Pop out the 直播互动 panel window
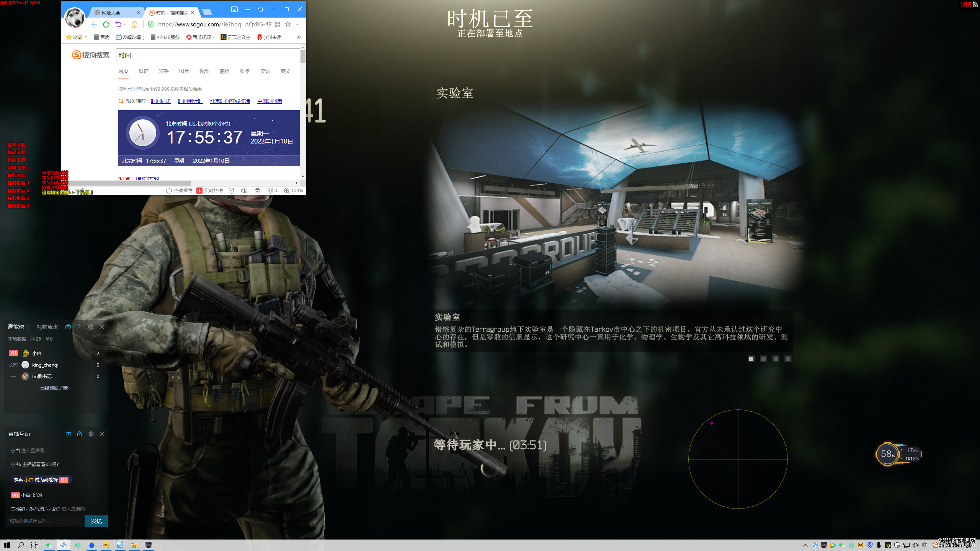 69,434
